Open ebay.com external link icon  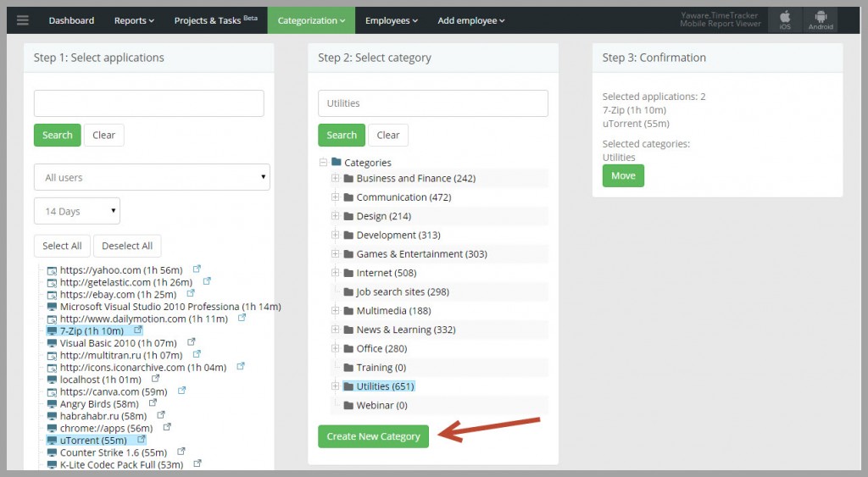click(x=191, y=293)
